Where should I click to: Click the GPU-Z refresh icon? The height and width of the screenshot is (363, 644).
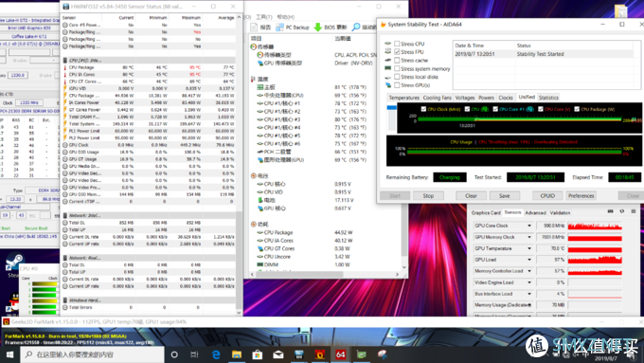[x=622, y=211]
